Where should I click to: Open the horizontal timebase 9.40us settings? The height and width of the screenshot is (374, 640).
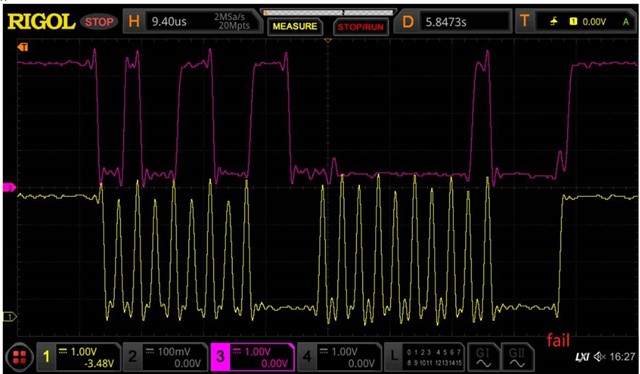click(192, 21)
